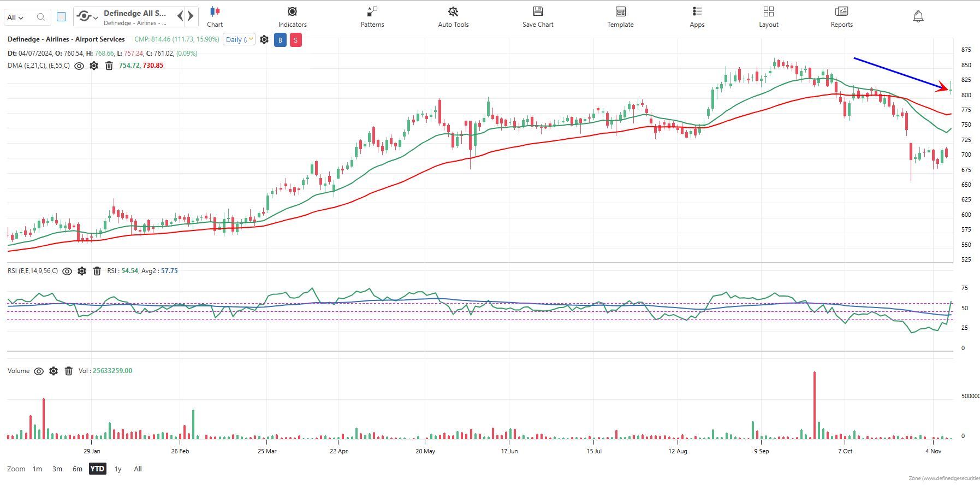This screenshot has height=485, width=980.
Task: Open the Reports section
Action: (841, 17)
